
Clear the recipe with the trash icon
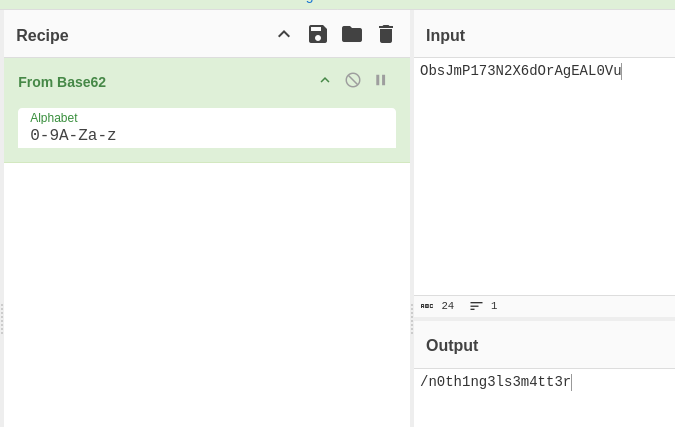386,35
